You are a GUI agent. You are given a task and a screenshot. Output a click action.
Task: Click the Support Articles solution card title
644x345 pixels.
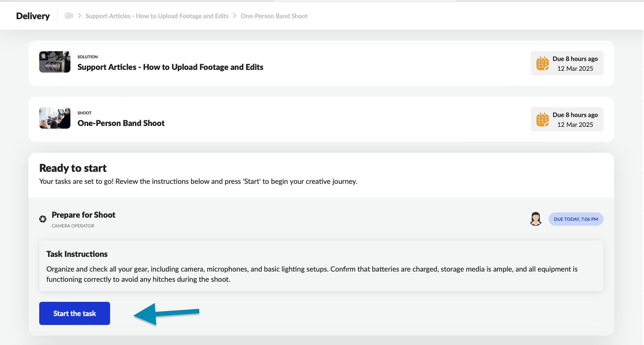(x=170, y=67)
